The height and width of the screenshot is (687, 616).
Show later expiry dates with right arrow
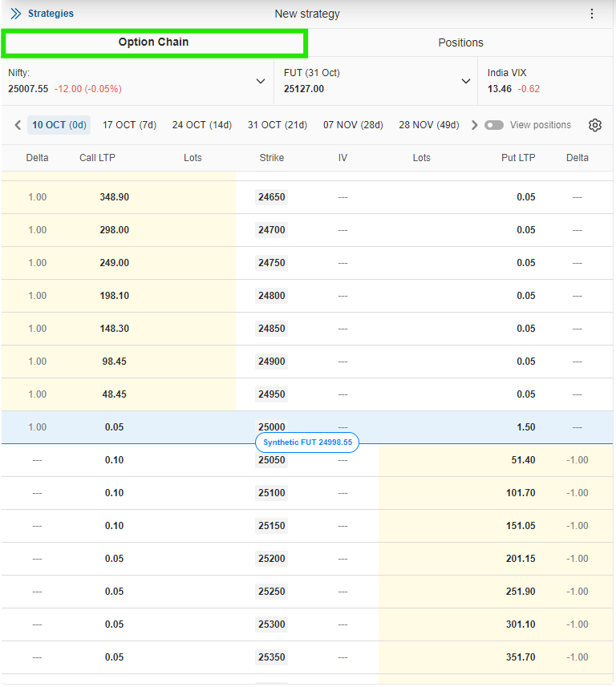point(474,125)
